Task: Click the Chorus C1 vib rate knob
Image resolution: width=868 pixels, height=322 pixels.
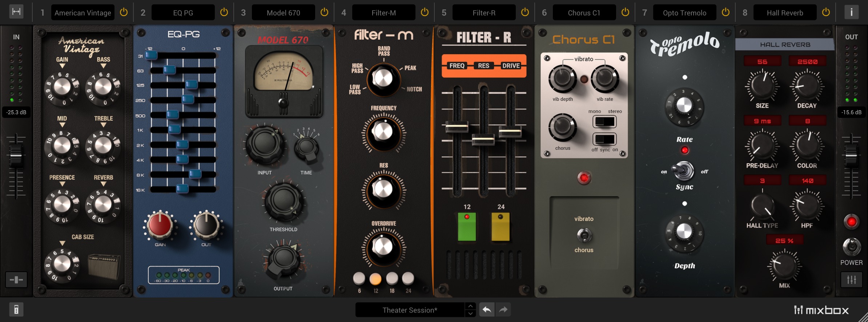Action: 604,79
